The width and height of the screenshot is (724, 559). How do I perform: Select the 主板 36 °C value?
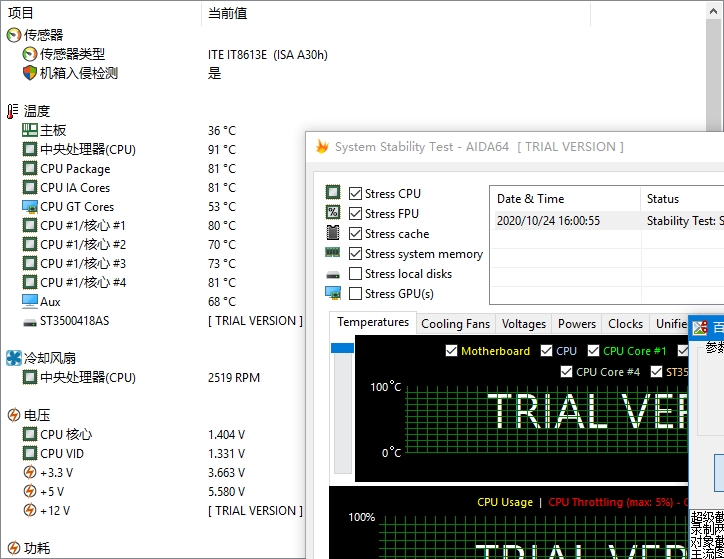[222, 131]
